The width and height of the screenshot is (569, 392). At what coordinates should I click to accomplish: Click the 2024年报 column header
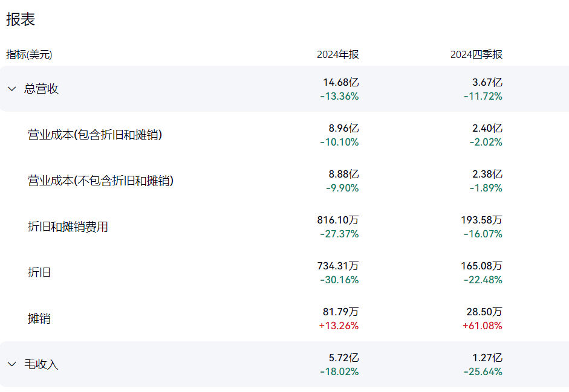click(x=337, y=54)
